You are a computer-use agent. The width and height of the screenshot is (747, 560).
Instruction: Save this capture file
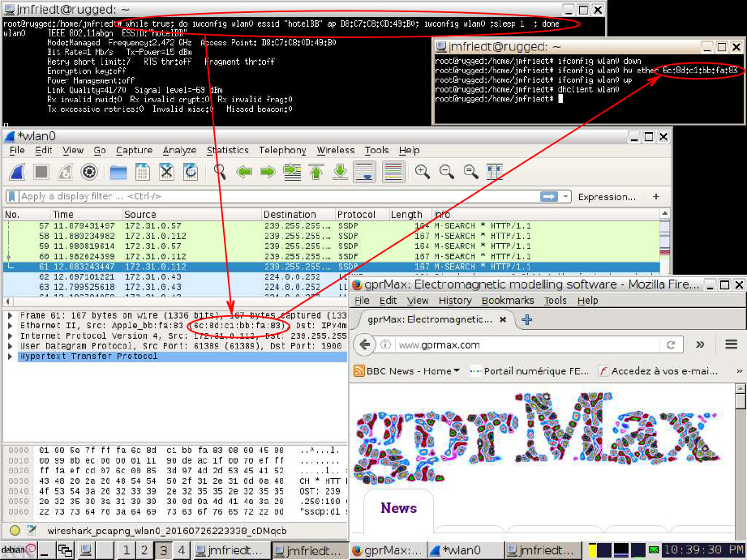(x=143, y=172)
